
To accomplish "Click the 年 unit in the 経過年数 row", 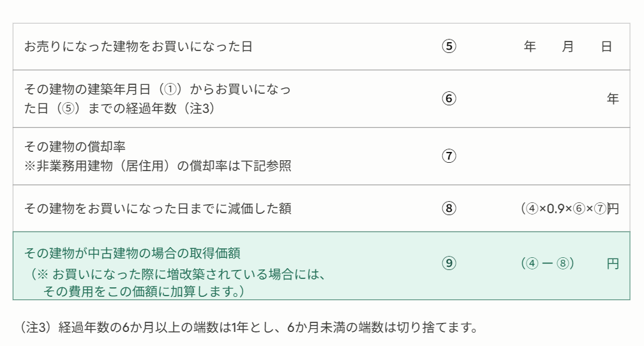I will point(613,99).
